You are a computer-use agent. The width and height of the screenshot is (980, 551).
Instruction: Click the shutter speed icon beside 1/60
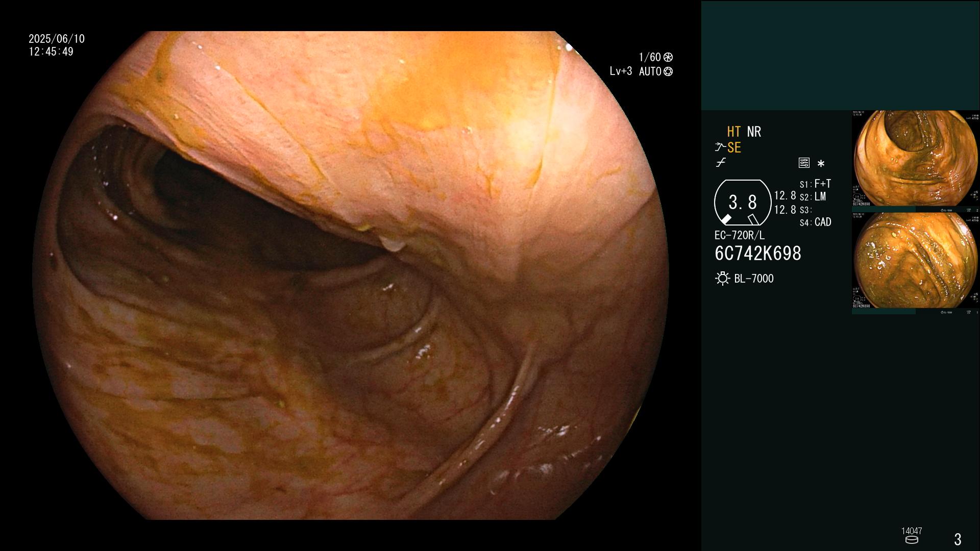pyautogui.click(x=668, y=57)
